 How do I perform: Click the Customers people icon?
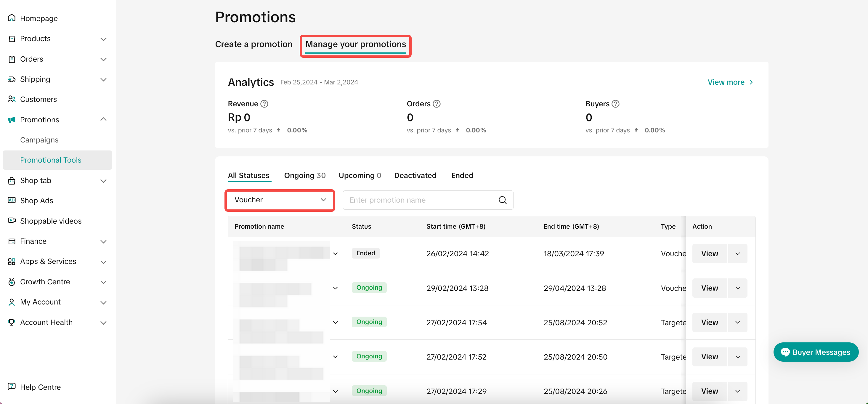pyautogui.click(x=12, y=99)
